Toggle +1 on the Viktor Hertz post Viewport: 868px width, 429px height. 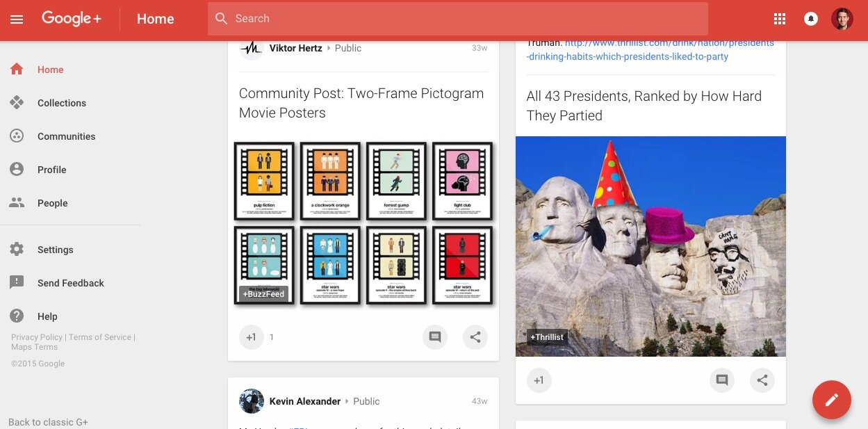(x=251, y=337)
